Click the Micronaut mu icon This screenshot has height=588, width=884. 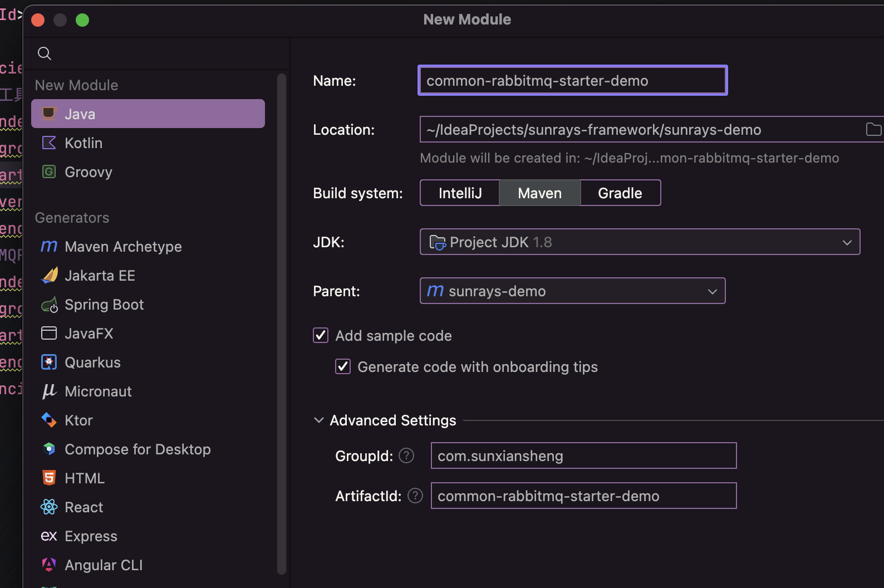click(49, 391)
